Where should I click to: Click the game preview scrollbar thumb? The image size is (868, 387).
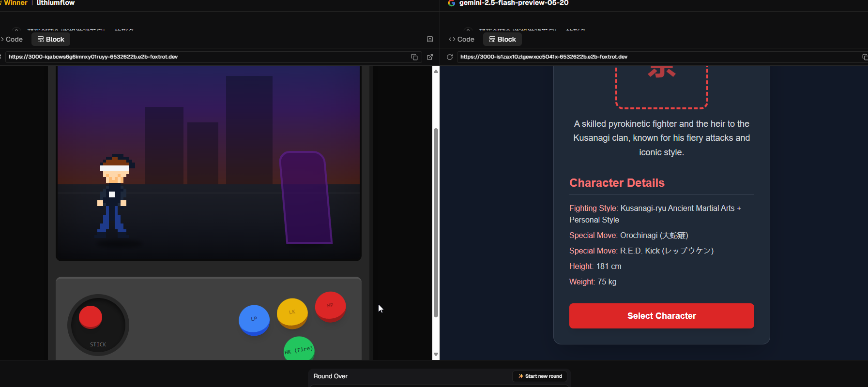coord(436,223)
